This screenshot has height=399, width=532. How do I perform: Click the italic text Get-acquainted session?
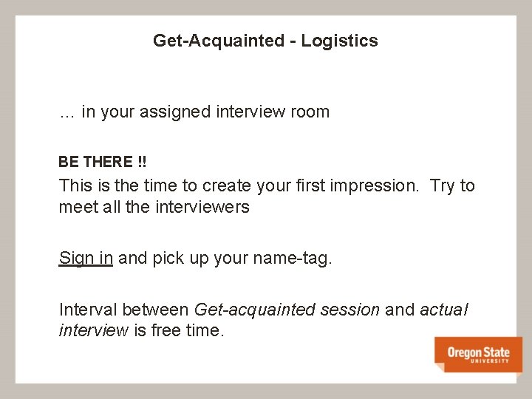[x=287, y=309]
